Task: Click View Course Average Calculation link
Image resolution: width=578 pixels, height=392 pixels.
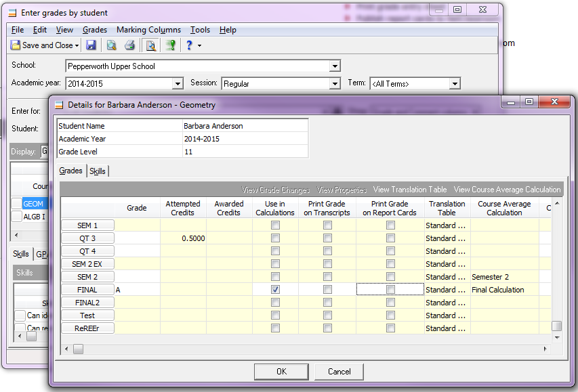Action: [x=508, y=190]
